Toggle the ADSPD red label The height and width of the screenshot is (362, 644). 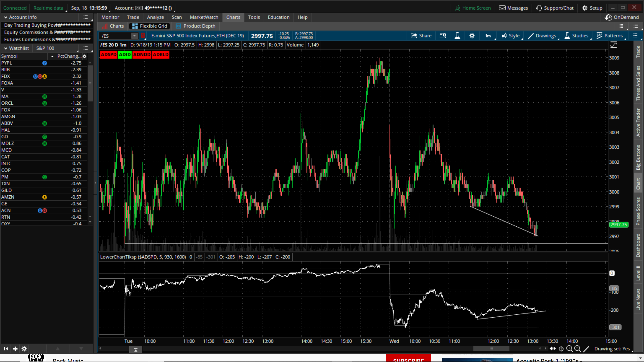[x=109, y=54]
